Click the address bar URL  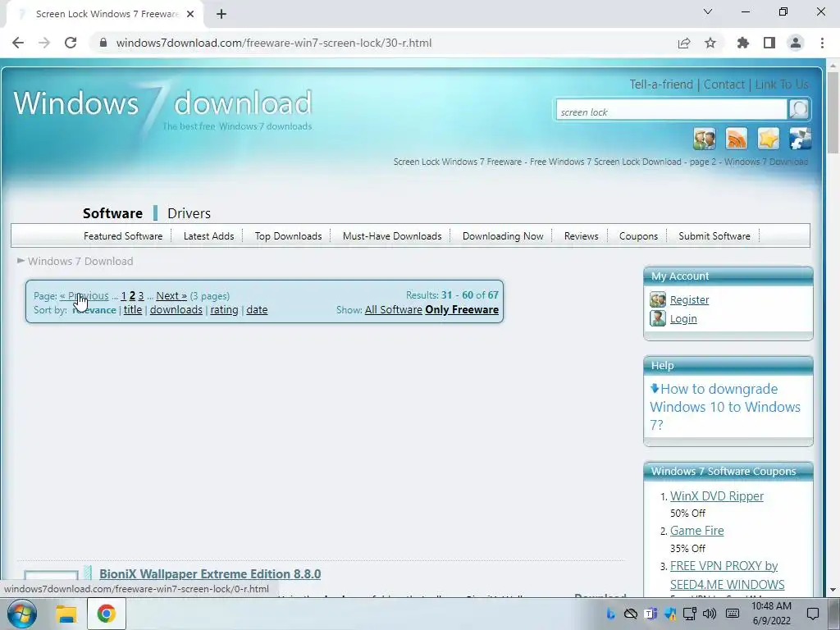[x=274, y=43]
